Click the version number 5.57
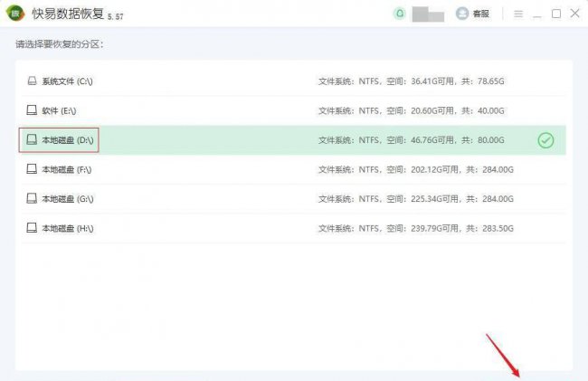The width and height of the screenshot is (588, 381). pos(116,16)
